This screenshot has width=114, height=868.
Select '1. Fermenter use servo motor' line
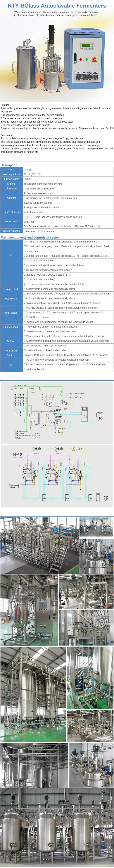coord(40,193)
